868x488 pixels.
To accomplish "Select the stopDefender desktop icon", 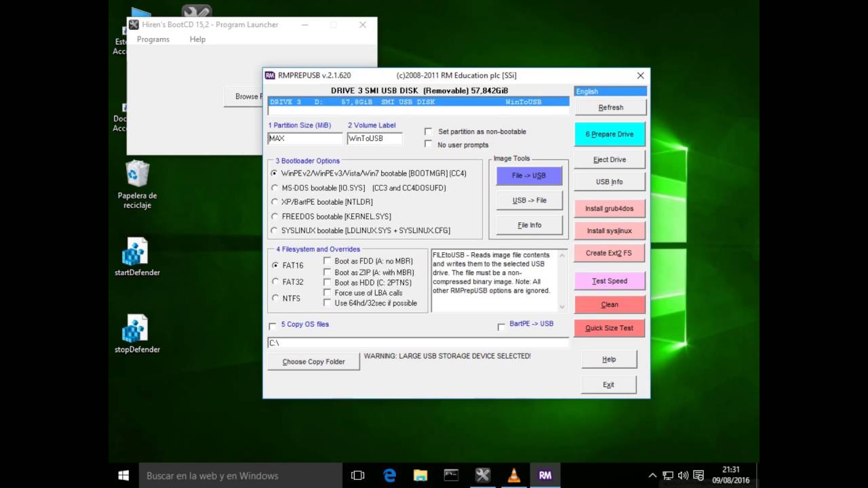I will [137, 334].
